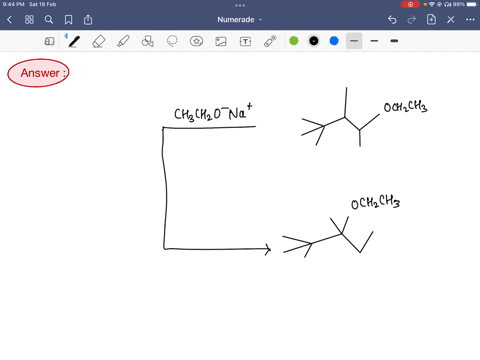Tap the 9:44 PM clock
Screen dimensions: 480x360
(x=14, y=4)
